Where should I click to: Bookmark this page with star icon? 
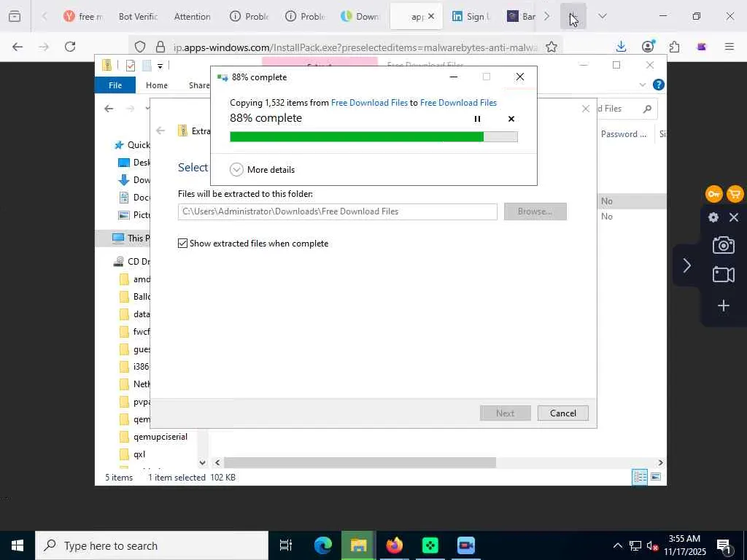551,47
